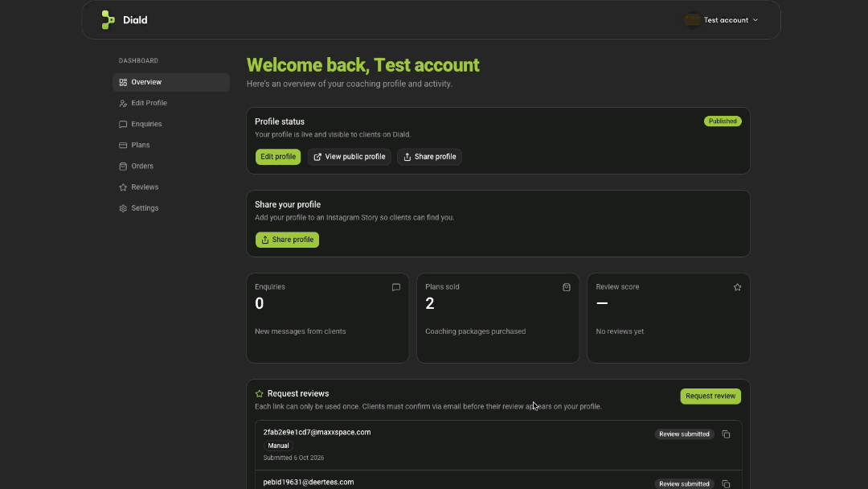This screenshot has width=868, height=489.
Task: Click the Welcome back, Test account heading
Action: (362, 65)
